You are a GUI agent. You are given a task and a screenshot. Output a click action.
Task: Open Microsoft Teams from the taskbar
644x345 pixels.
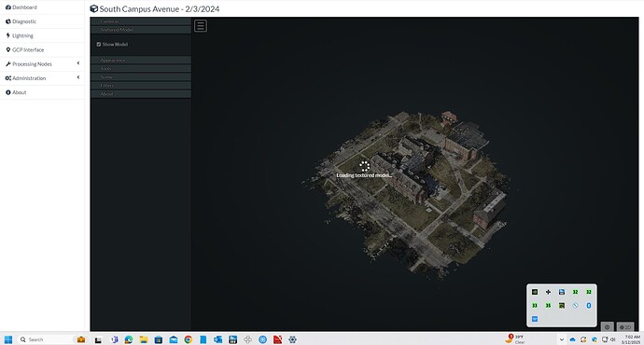pos(114,339)
